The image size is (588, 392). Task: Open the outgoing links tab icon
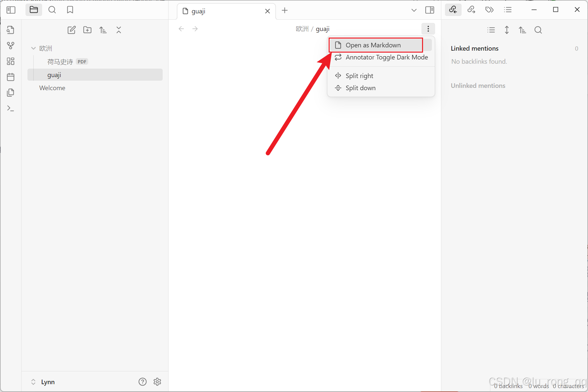click(x=471, y=9)
